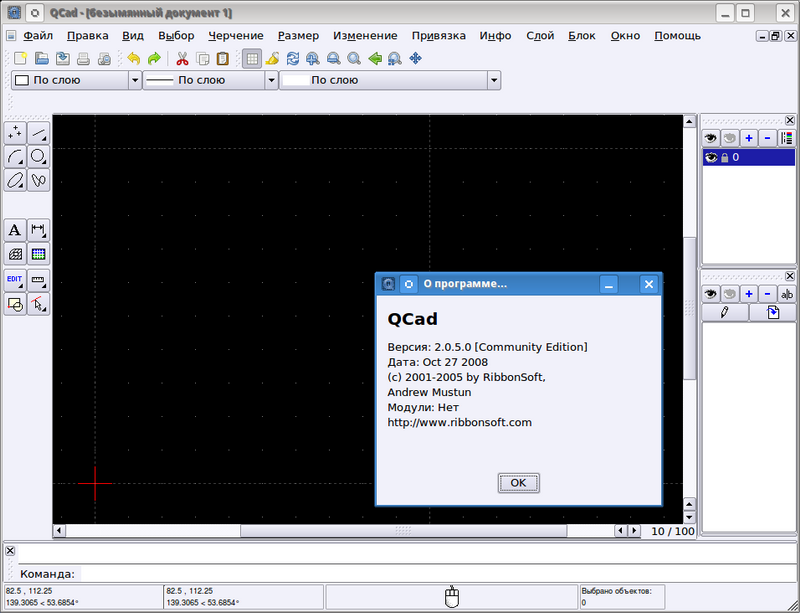Select the Hatch tool

point(15,253)
